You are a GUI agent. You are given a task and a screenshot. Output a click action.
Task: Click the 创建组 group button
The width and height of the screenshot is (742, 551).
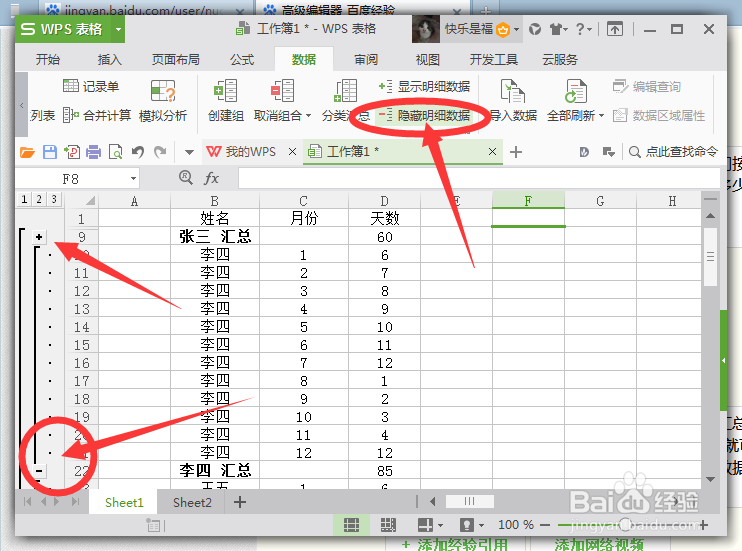point(226,102)
